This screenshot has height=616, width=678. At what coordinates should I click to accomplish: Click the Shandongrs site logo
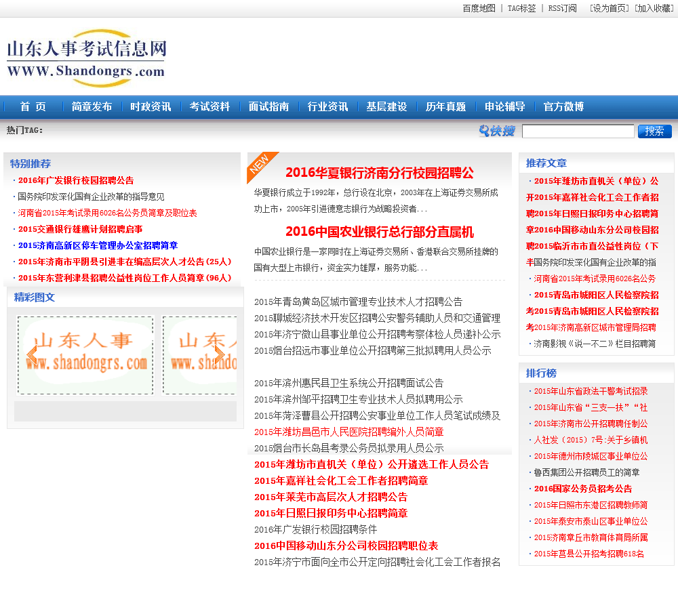(x=87, y=58)
